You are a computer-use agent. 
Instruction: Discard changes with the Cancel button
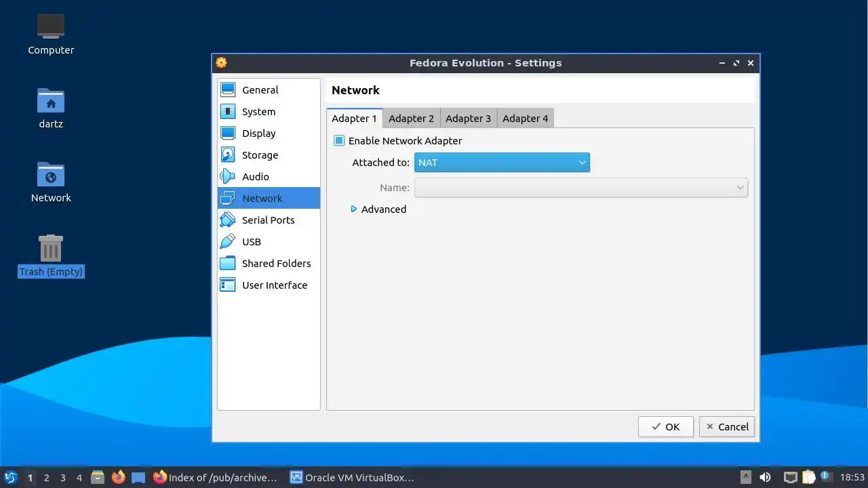pyautogui.click(x=727, y=427)
